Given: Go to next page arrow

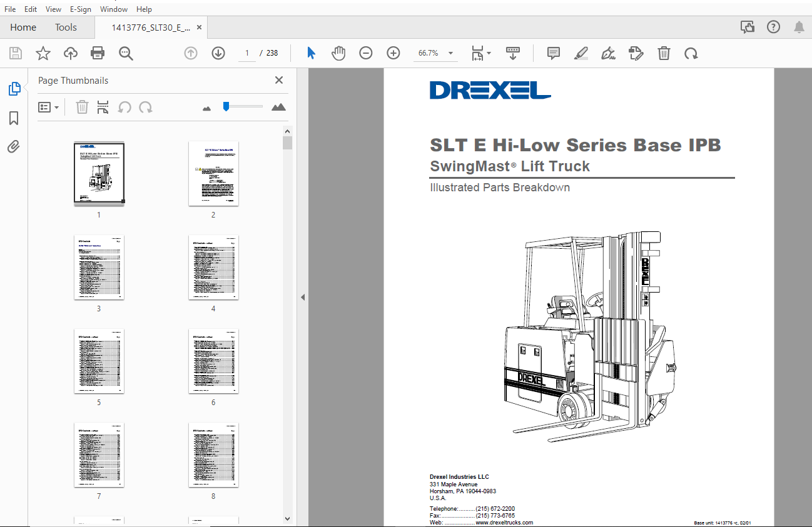Looking at the screenshot, I should [218, 53].
